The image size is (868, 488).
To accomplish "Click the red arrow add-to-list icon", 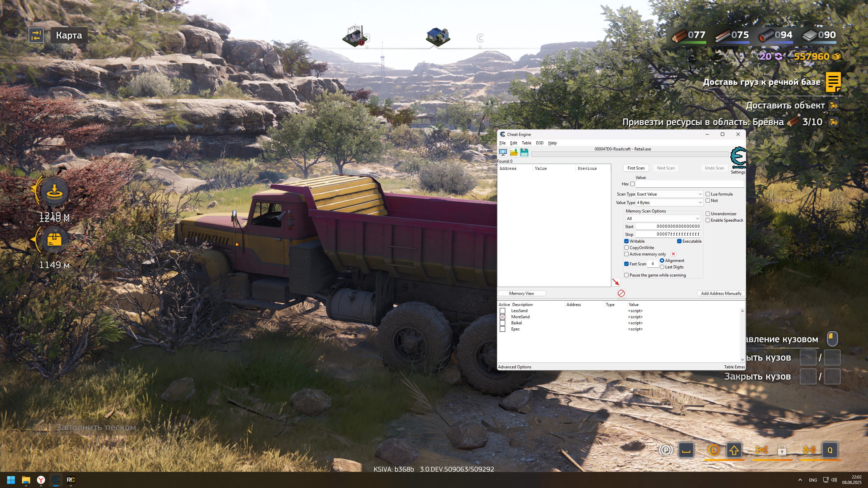I will click(616, 282).
